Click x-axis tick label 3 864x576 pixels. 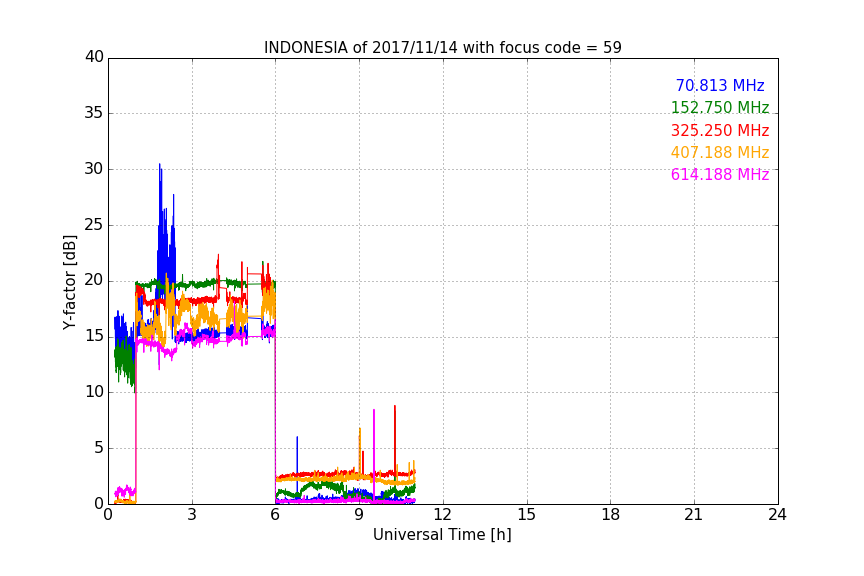[192, 515]
